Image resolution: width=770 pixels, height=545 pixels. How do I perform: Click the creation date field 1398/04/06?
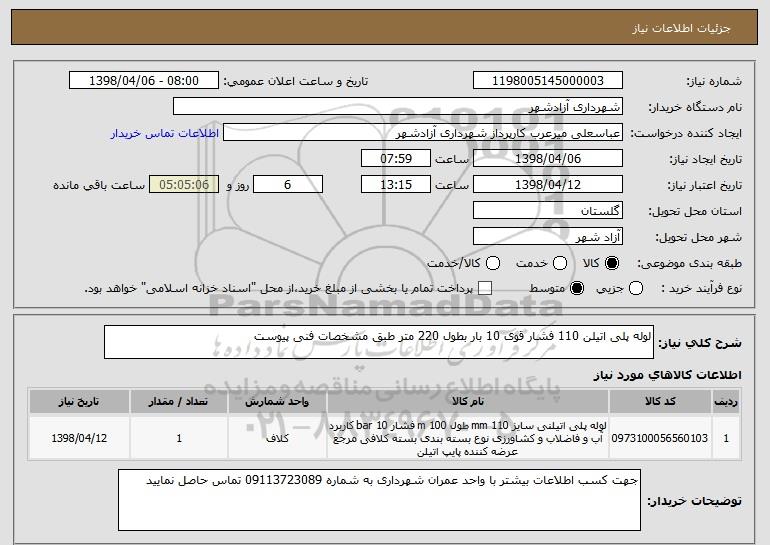coord(548,159)
